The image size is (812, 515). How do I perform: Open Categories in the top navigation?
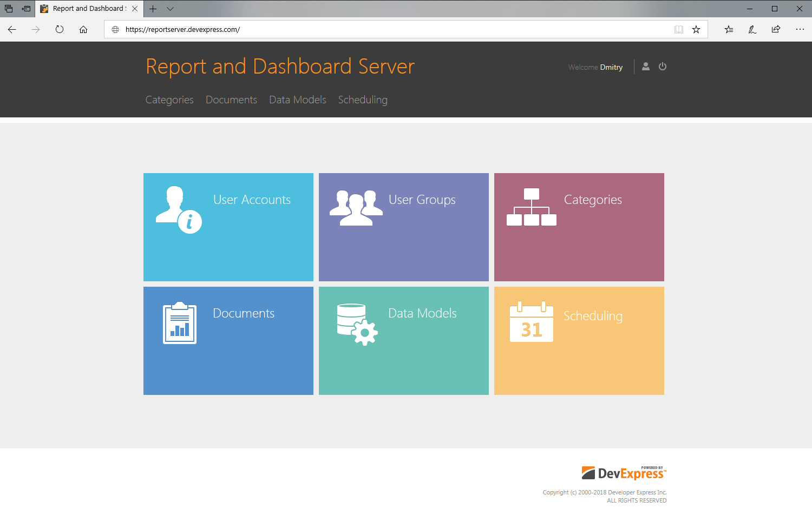pyautogui.click(x=169, y=100)
